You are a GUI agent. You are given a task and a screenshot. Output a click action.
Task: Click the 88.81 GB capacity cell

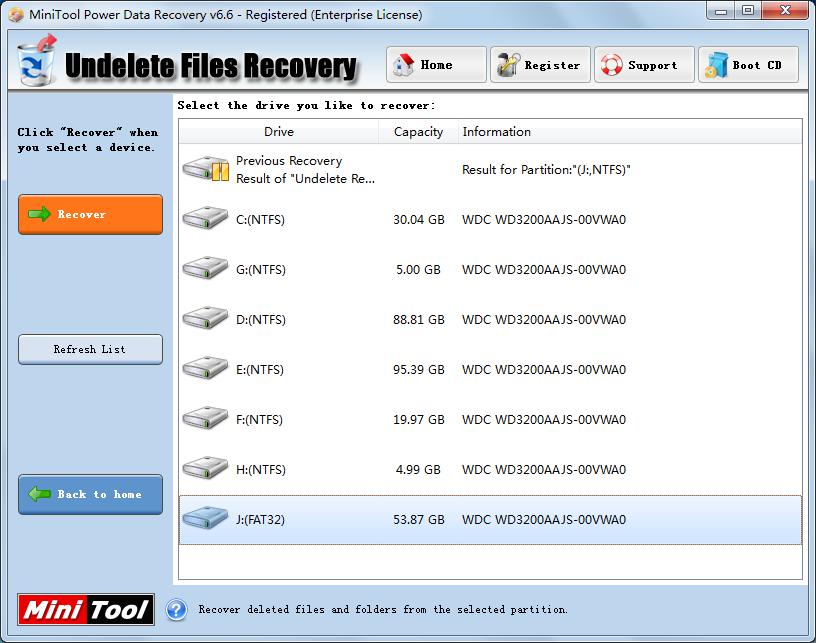coord(418,319)
